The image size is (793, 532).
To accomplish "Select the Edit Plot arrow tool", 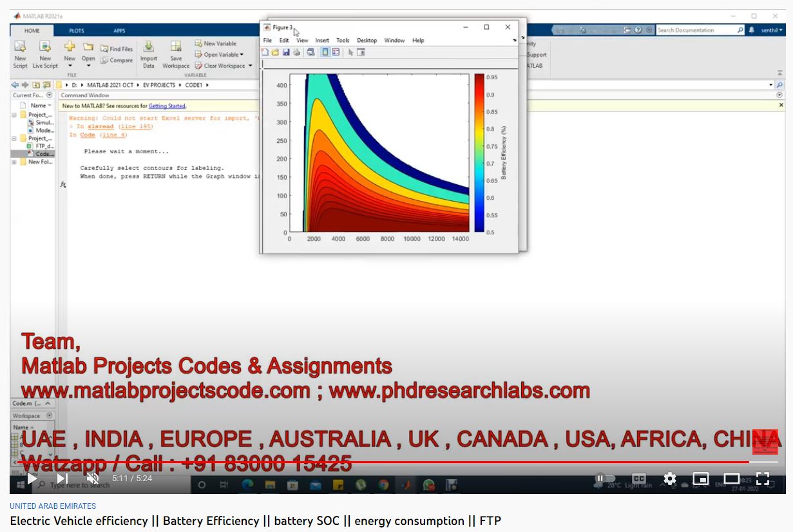I will (350, 52).
